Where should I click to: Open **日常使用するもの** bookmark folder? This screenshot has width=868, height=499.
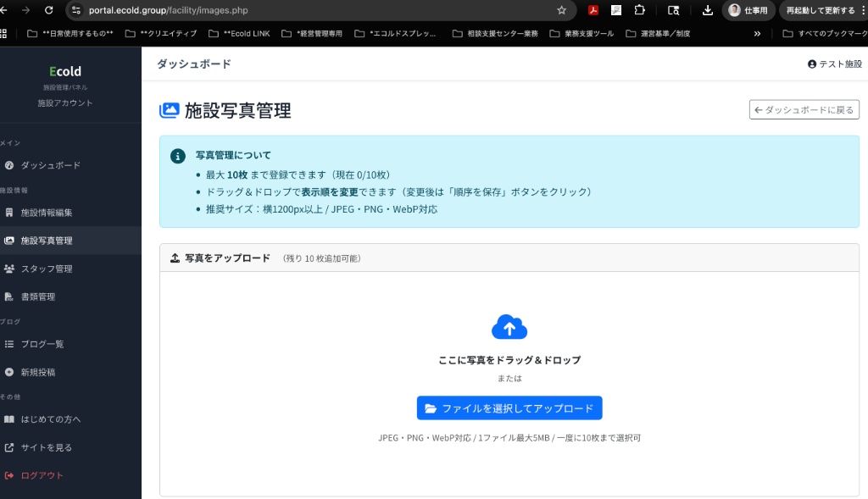pos(70,33)
